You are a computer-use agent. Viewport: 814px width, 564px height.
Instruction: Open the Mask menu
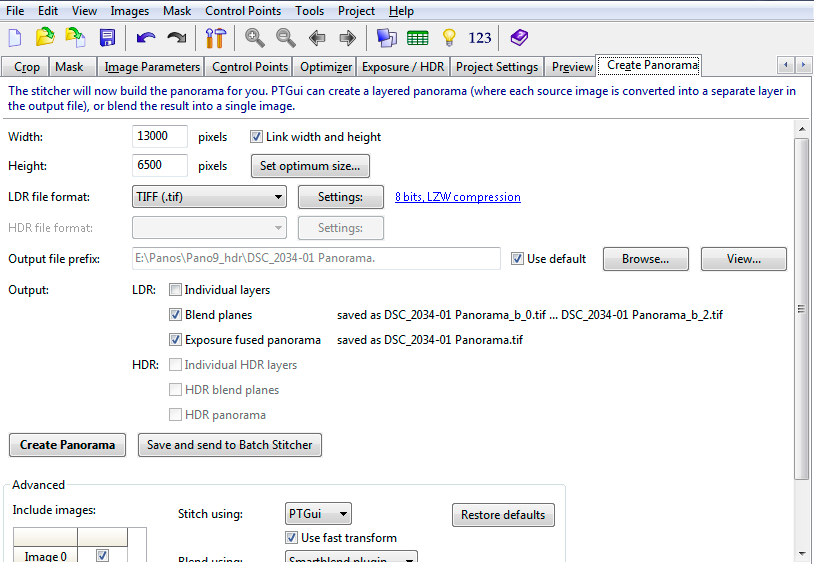point(177,11)
